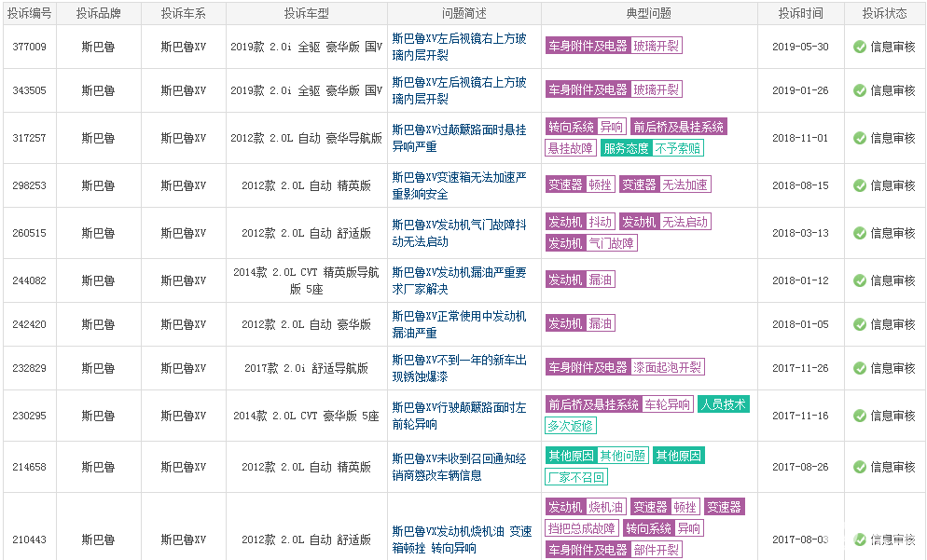Select 转向系统 异响 tag in row 210443
927x560 pixels.
663,528
